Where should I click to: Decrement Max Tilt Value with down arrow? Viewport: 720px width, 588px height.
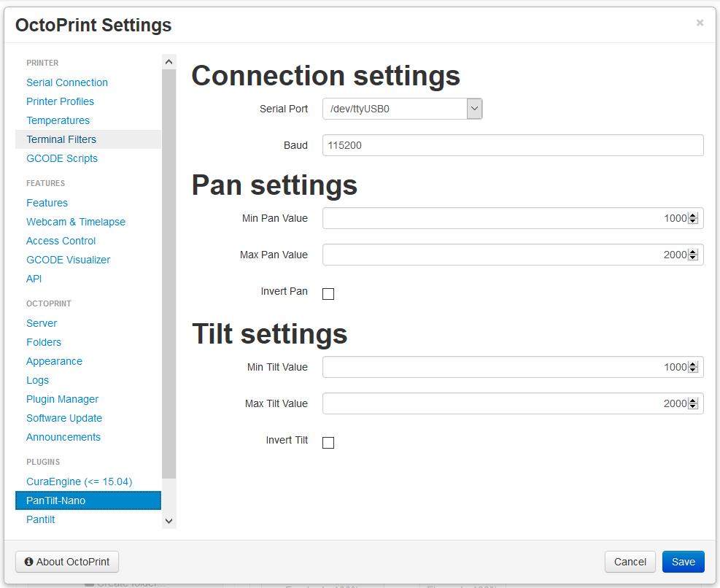point(693,406)
